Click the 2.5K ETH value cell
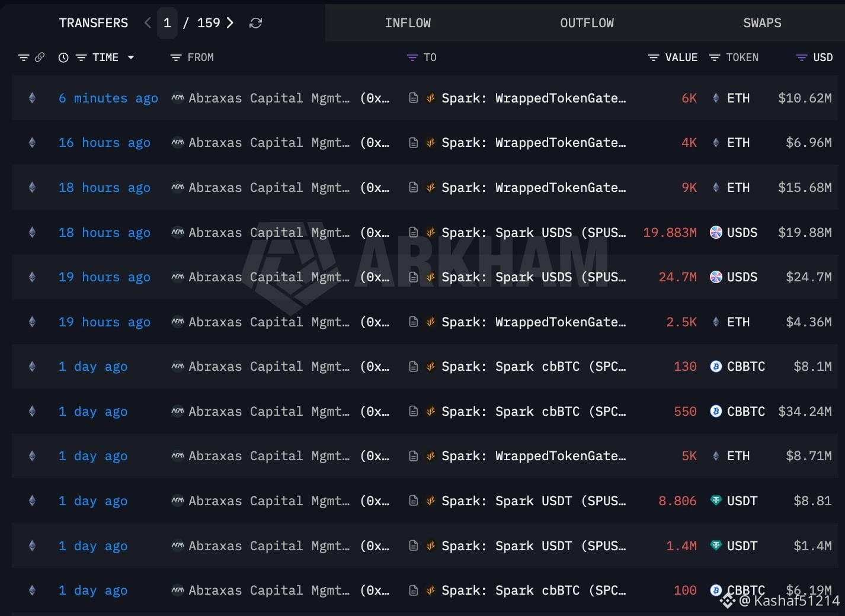The image size is (845, 616). [x=681, y=322]
